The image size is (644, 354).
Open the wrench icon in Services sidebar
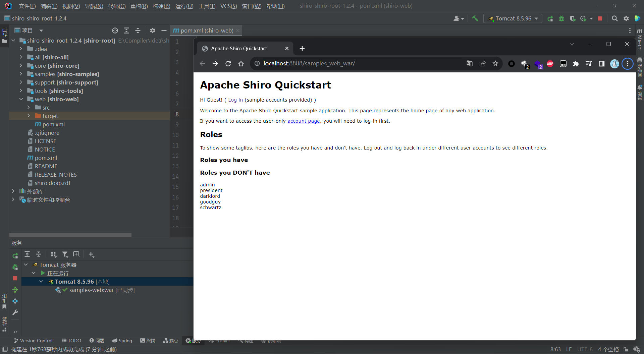click(x=15, y=312)
